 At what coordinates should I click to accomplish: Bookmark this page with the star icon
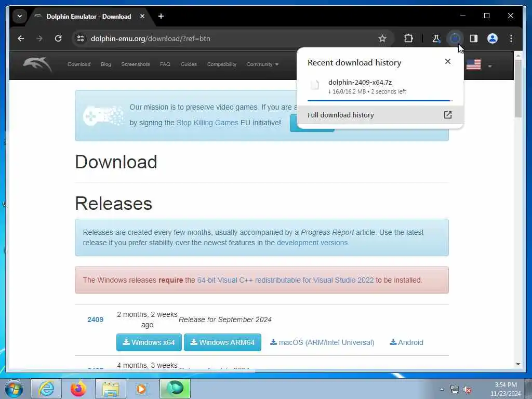[382, 38]
